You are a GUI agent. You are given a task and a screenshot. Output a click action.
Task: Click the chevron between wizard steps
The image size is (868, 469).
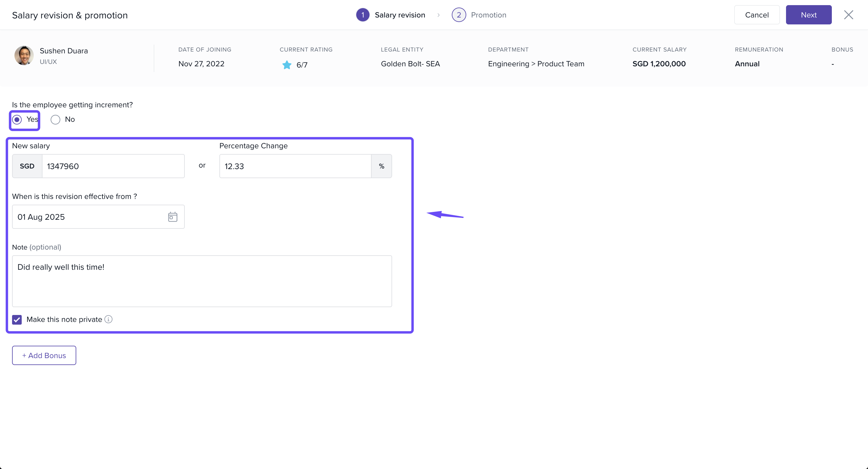pos(439,15)
